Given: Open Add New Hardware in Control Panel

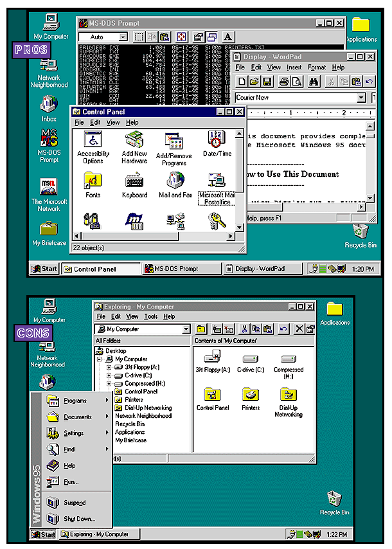Looking at the screenshot, I should pyautogui.click(x=134, y=147).
